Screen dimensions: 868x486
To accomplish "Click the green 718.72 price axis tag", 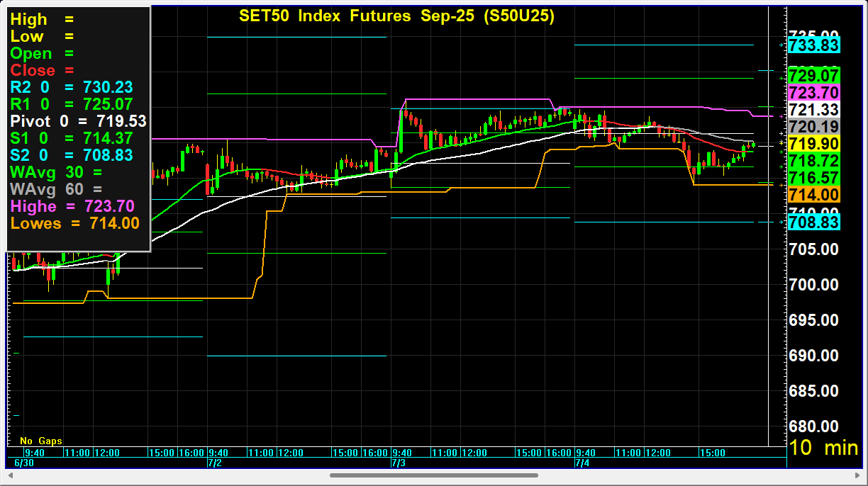I will pyautogui.click(x=814, y=161).
